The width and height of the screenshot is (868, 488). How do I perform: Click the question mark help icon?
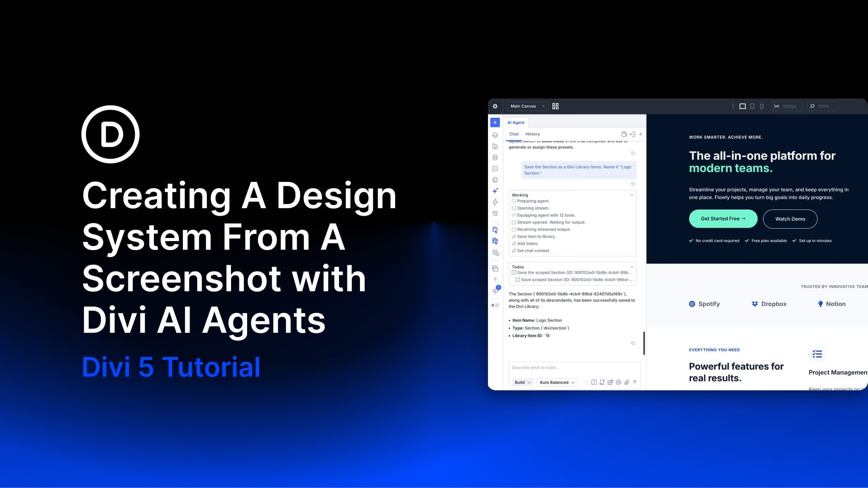495,280
